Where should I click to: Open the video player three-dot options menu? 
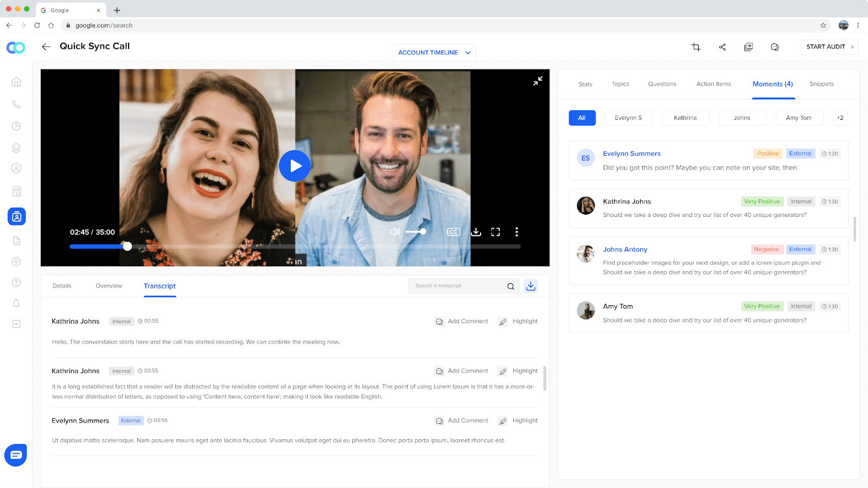tap(516, 232)
